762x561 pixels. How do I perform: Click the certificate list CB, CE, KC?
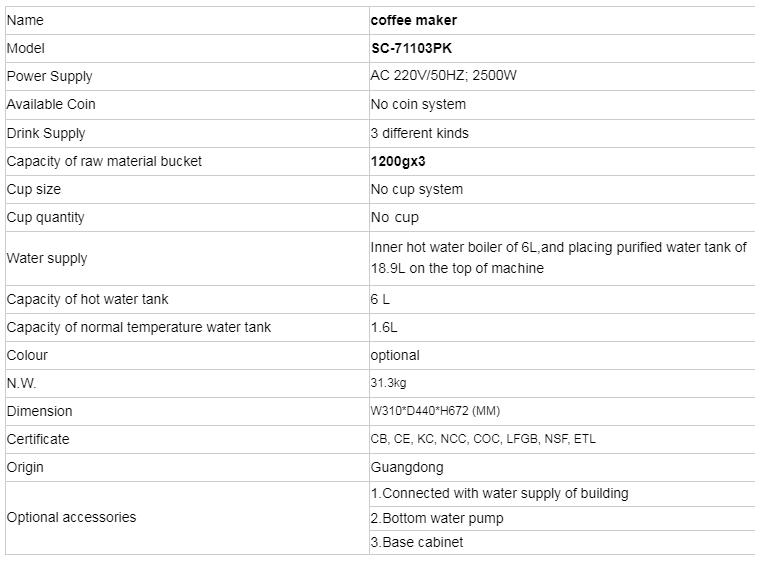tap(483, 439)
